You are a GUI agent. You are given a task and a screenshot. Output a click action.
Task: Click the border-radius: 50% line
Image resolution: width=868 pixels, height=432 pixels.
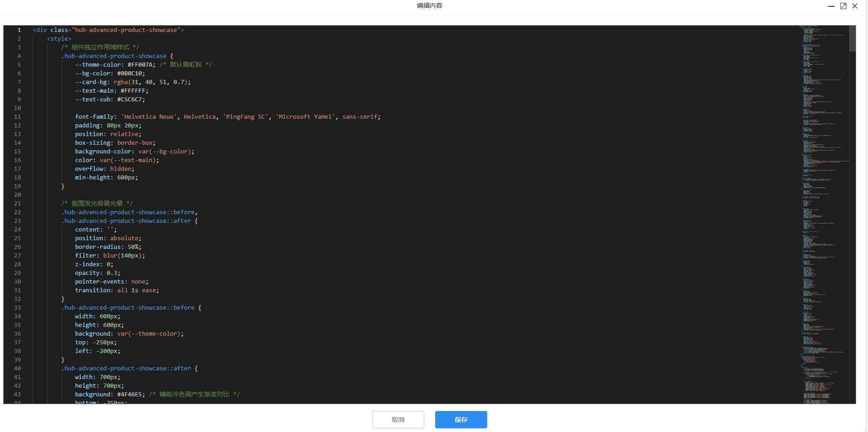click(x=108, y=247)
